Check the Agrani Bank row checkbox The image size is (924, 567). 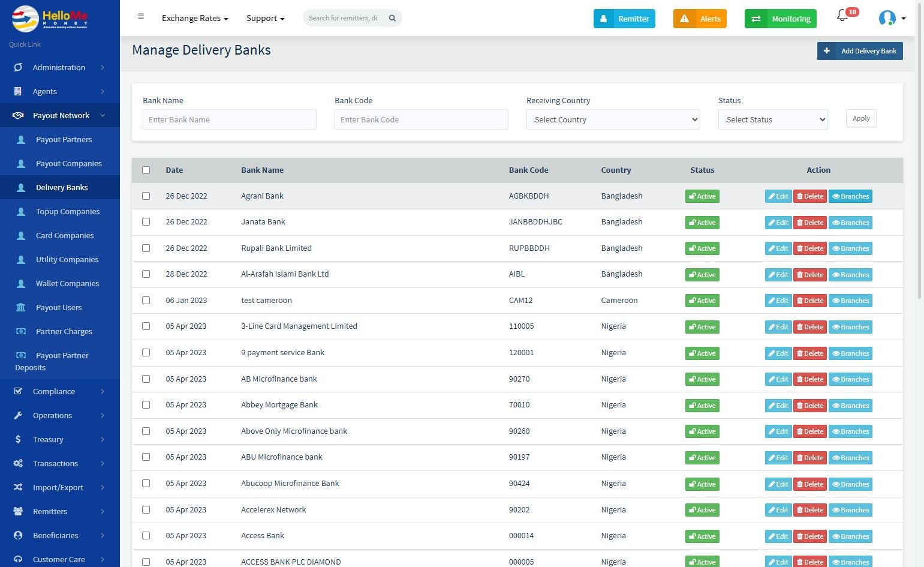coord(146,196)
